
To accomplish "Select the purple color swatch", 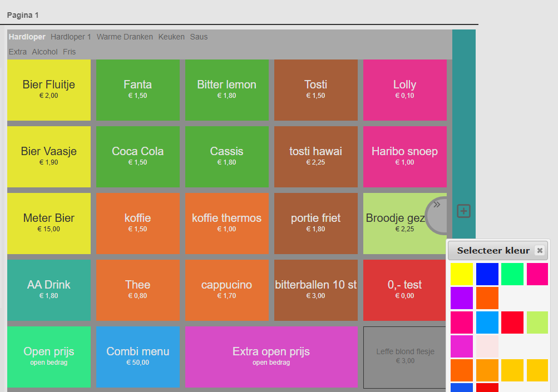I will (461, 298).
